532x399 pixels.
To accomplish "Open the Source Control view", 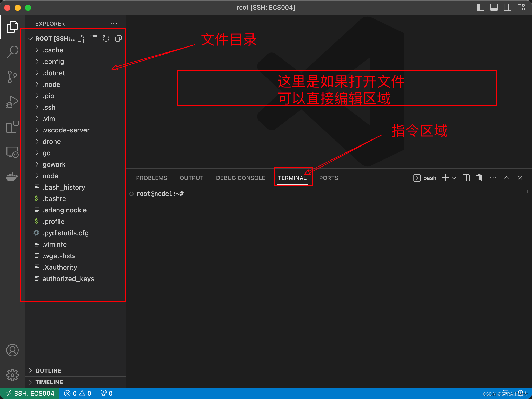I will point(12,77).
